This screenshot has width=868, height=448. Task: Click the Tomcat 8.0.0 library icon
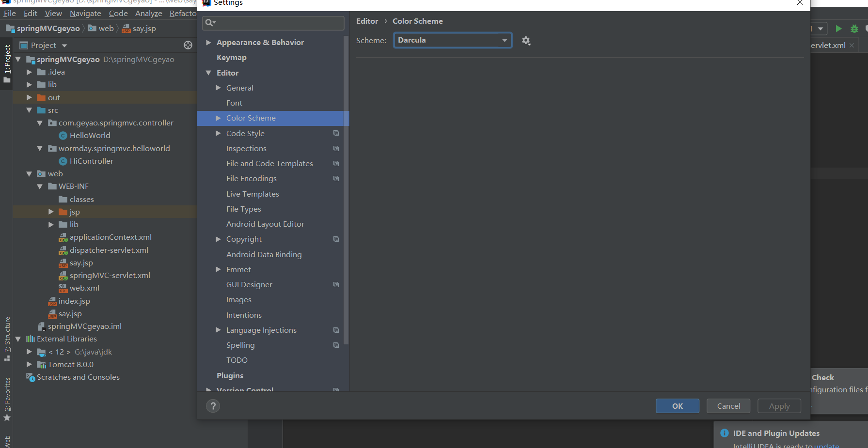pos(42,364)
